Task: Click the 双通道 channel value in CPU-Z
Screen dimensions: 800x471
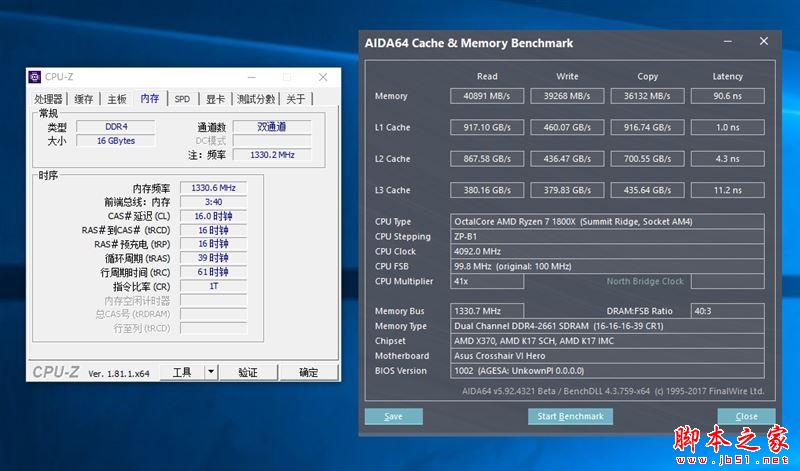Action: (x=272, y=127)
